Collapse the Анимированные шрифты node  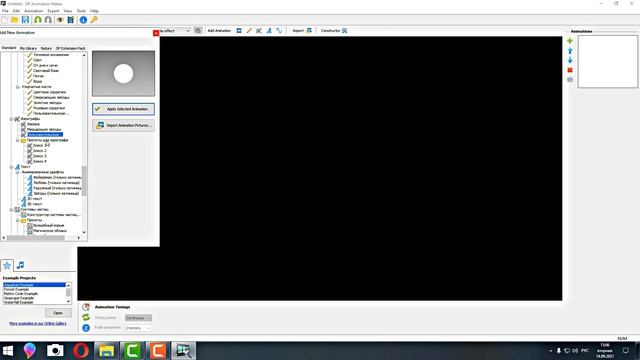(18, 172)
